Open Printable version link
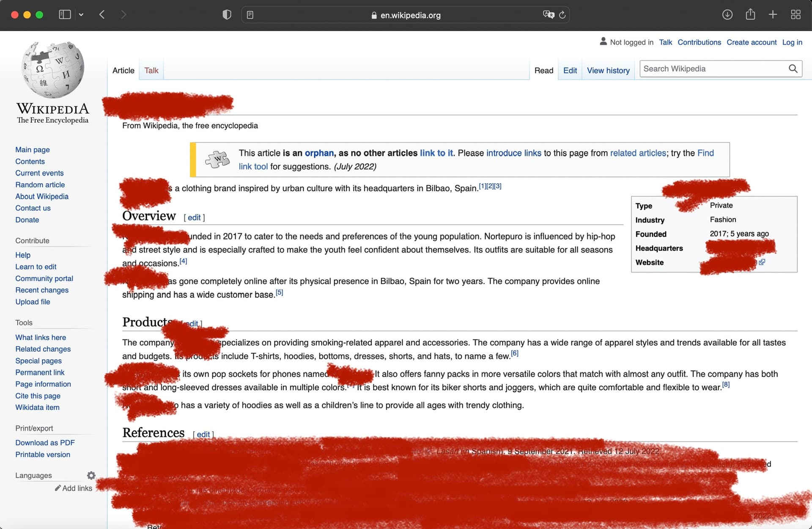The width and height of the screenshot is (812, 529). 43,455
